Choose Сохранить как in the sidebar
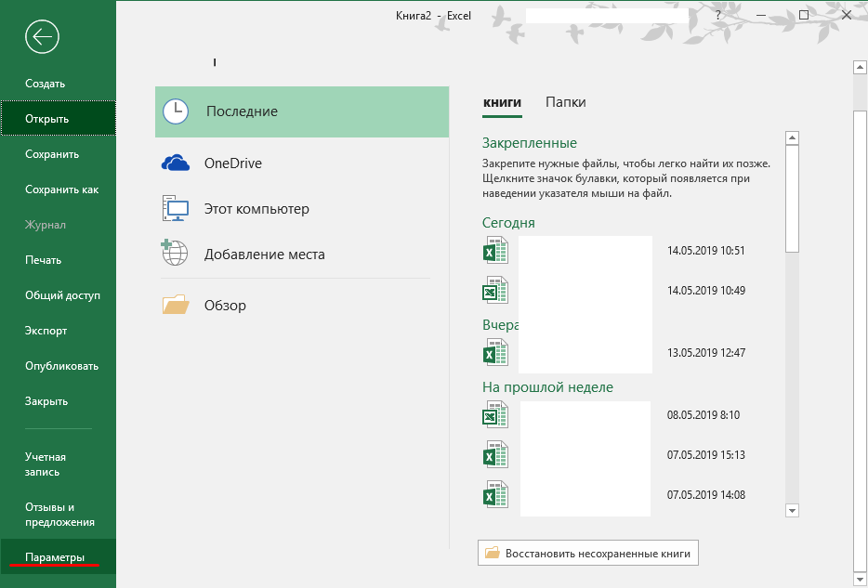The width and height of the screenshot is (868, 588). 61,189
